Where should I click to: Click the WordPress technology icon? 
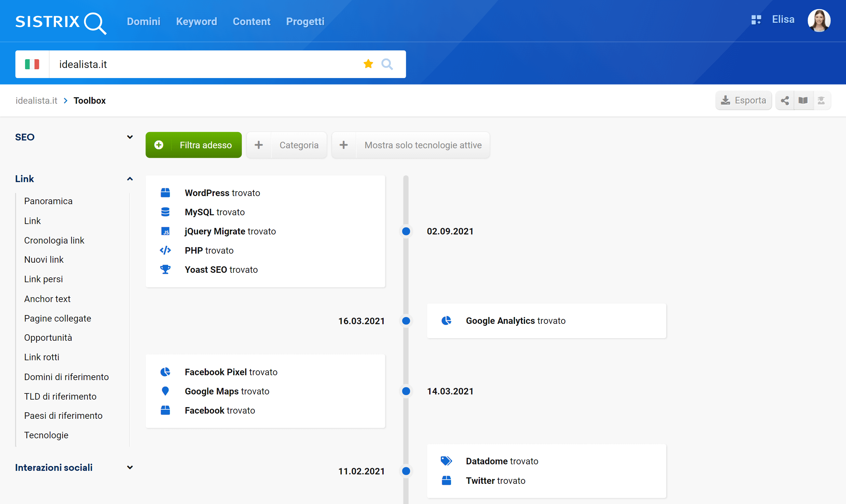click(166, 193)
